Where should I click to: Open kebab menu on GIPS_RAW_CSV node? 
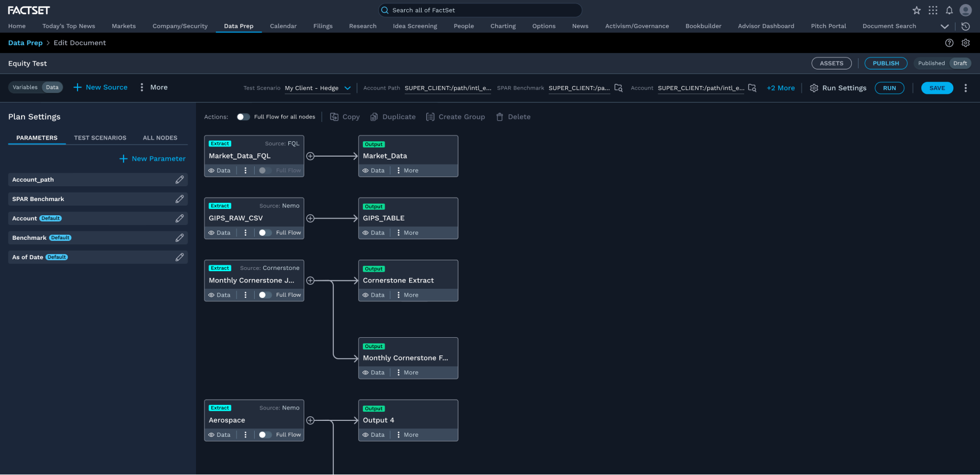click(246, 232)
